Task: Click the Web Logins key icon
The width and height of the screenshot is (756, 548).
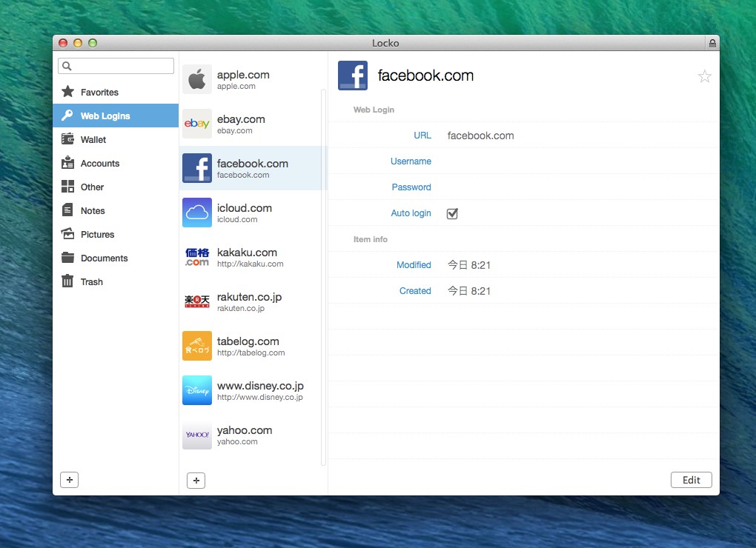Action: click(67, 116)
